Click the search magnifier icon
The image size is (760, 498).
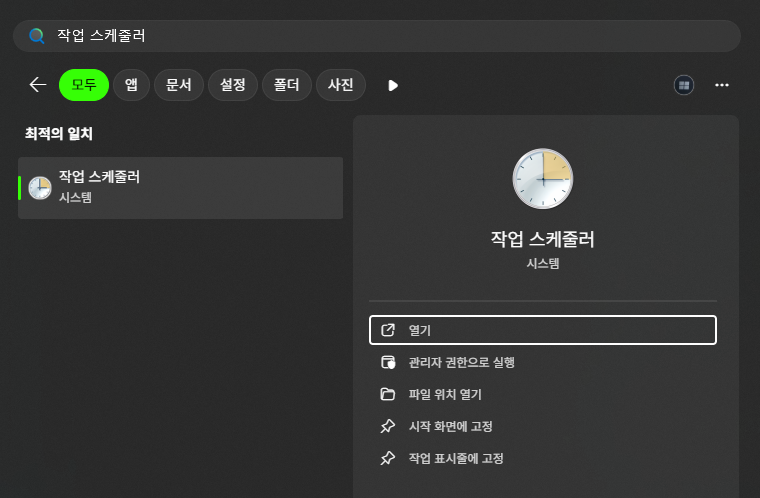tap(37, 36)
